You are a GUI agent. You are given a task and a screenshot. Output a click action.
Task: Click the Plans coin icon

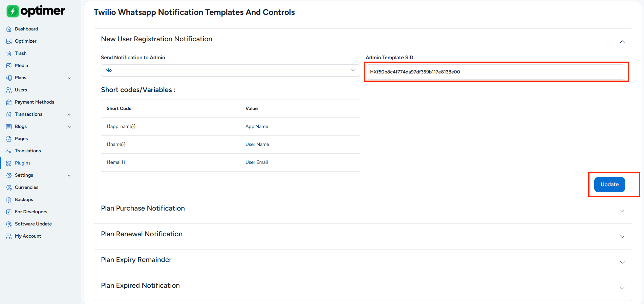tap(9, 78)
